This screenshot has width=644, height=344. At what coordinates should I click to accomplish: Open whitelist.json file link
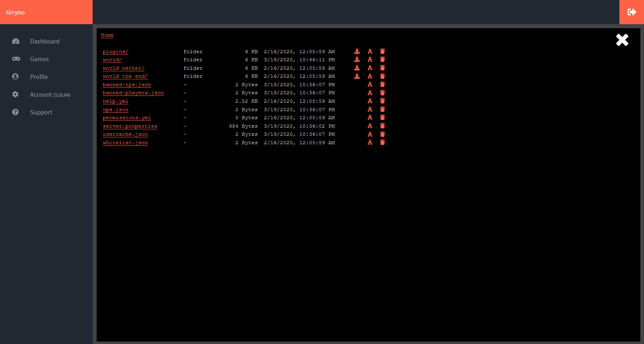(x=125, y=143)
